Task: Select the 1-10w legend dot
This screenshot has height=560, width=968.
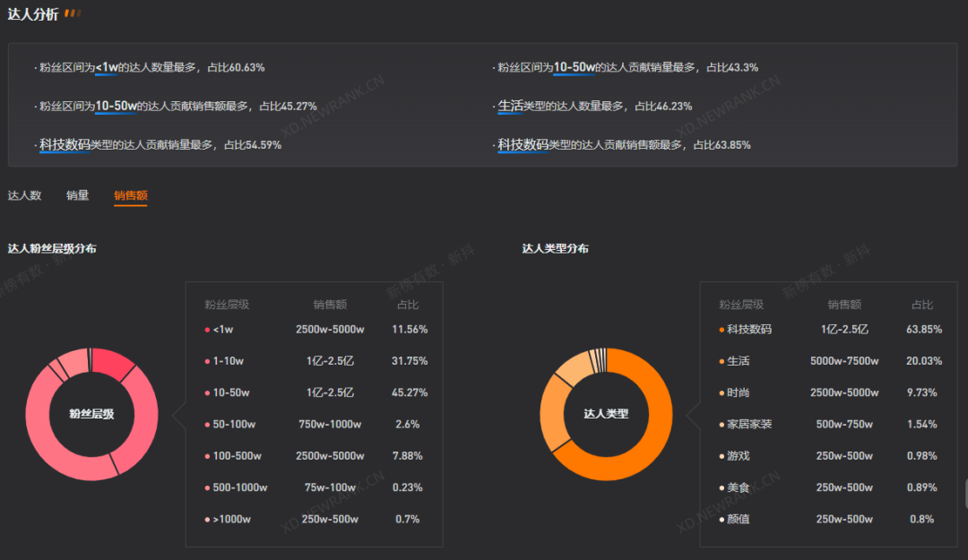Action: tap(207, 361)
